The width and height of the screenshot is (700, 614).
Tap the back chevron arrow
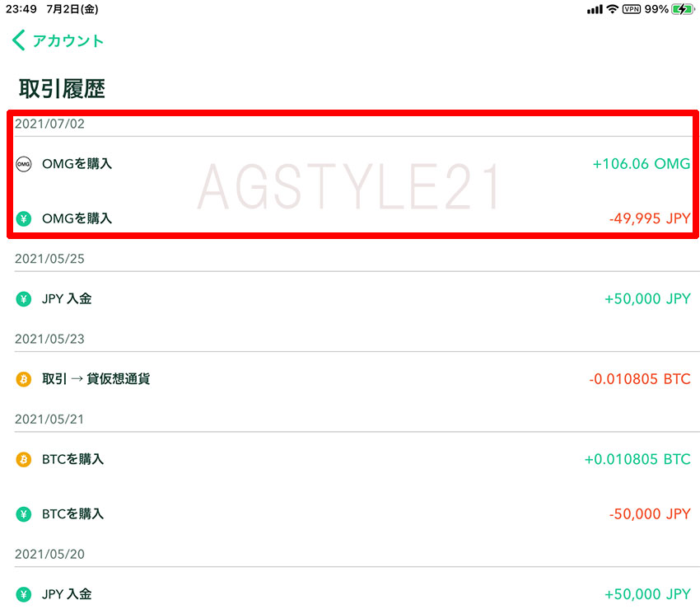coord(18,40)
